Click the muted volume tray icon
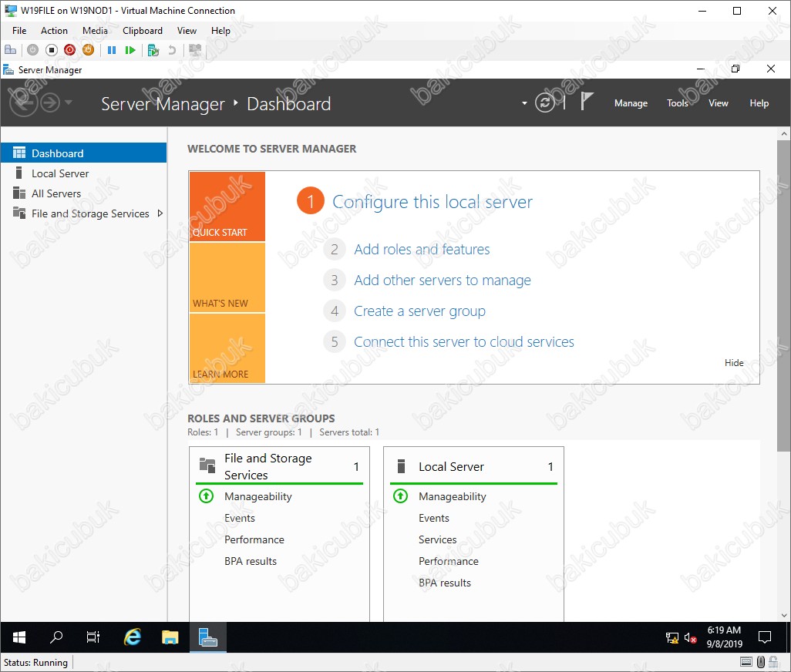The image size is (791, 672). (691, 638)
